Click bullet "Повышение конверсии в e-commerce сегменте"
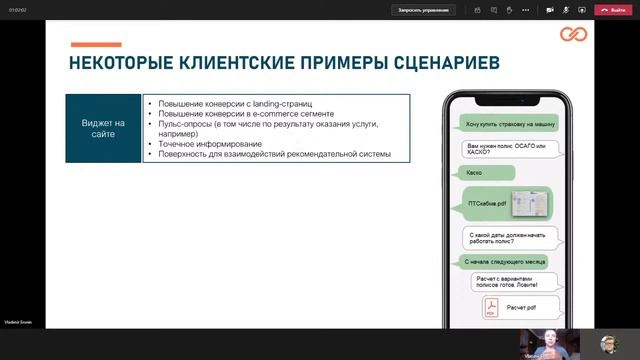Viewport: 640px width, 360px height. pyautogui.click(x=246, y=113)
